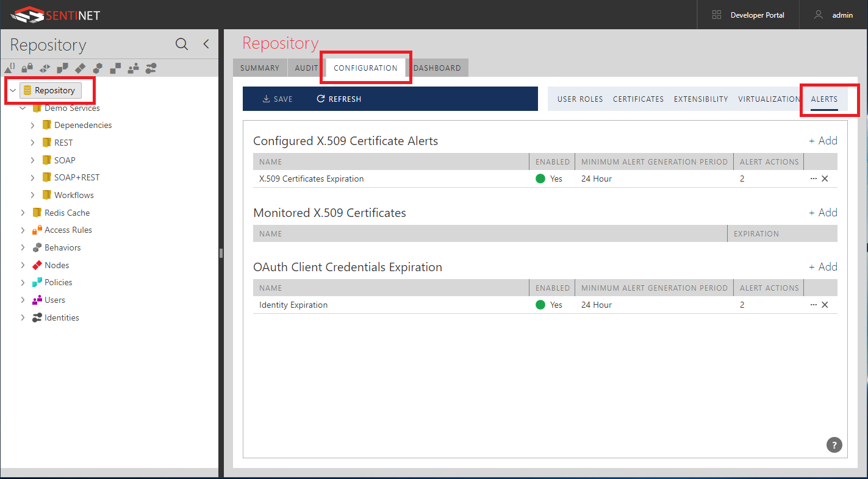The image size is (868, 479).
Task: Click the Refresh button
Action: pos(339,99)
